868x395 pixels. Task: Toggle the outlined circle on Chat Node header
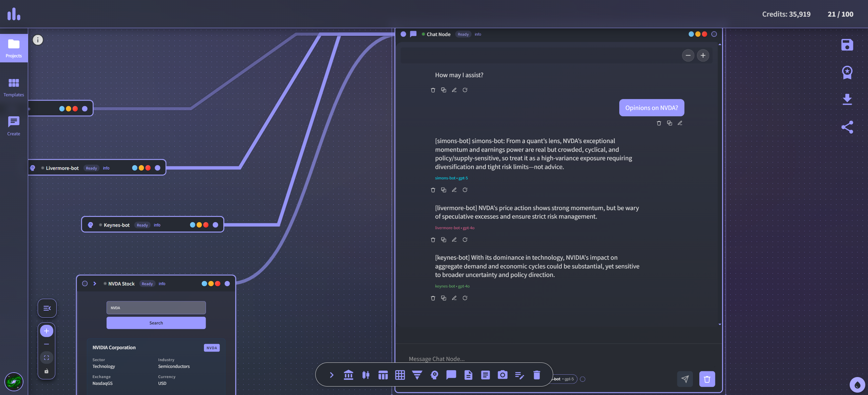click(x=714, y=34)
